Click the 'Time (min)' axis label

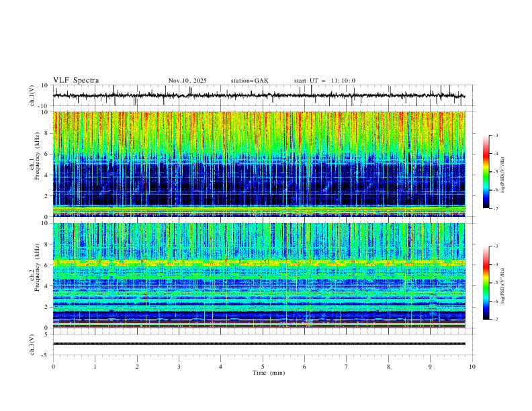(x=269, y=373)
